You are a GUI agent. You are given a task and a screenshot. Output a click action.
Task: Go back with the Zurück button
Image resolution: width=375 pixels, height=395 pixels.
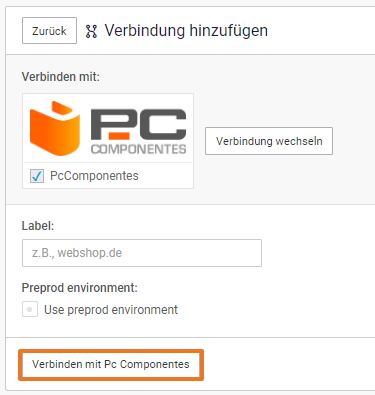pyautogui.click(x=49, y=31)
